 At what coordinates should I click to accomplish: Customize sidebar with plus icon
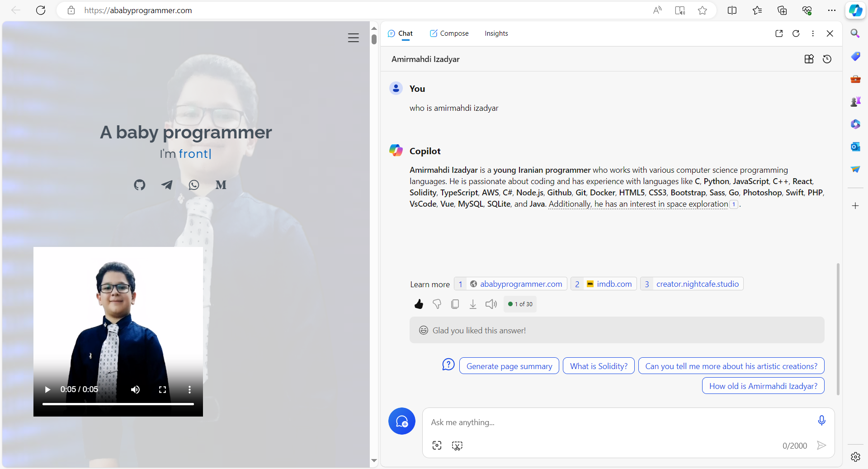coord(855,206)
